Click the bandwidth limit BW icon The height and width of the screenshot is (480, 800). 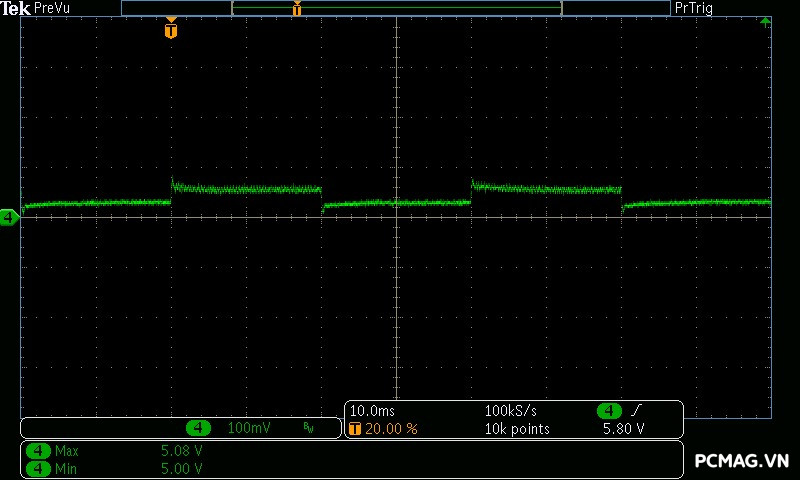tap(308, 428)
